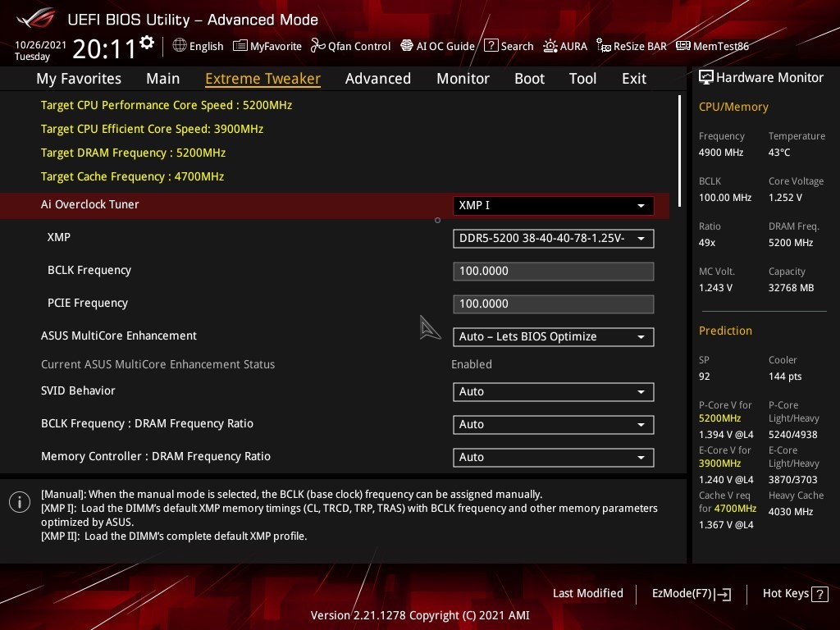Click the English language label
840x630 pixels.
(x=206, y=46)
